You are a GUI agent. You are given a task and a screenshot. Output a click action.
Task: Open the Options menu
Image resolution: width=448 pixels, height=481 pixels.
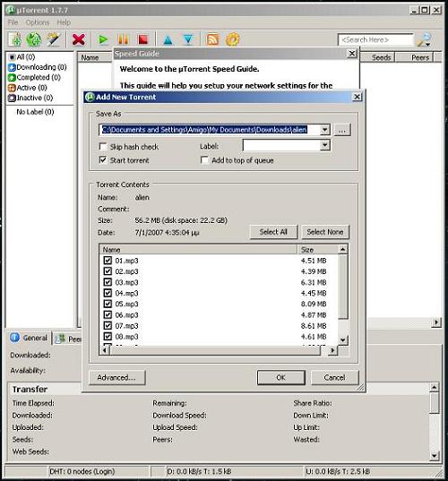[38, 22]
